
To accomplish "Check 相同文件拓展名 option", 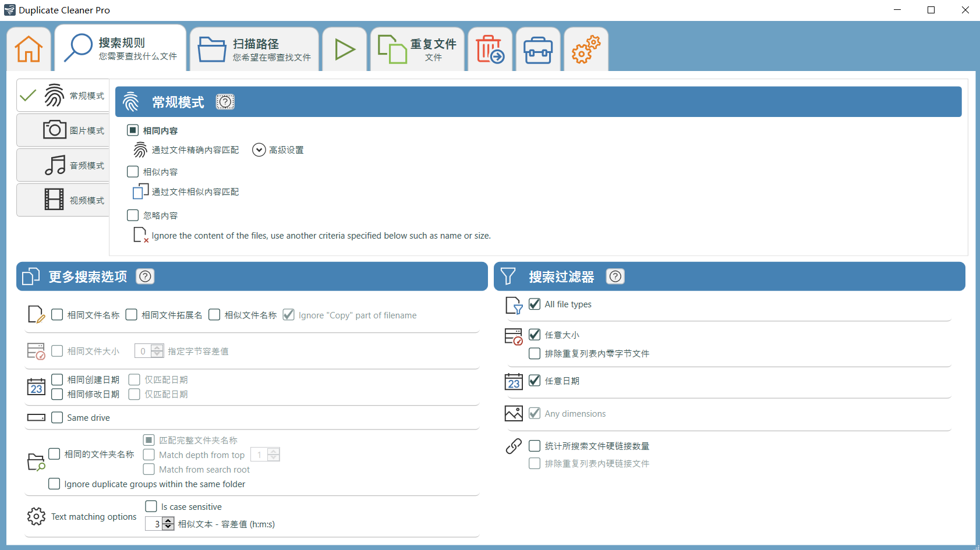I will point(132,315).
